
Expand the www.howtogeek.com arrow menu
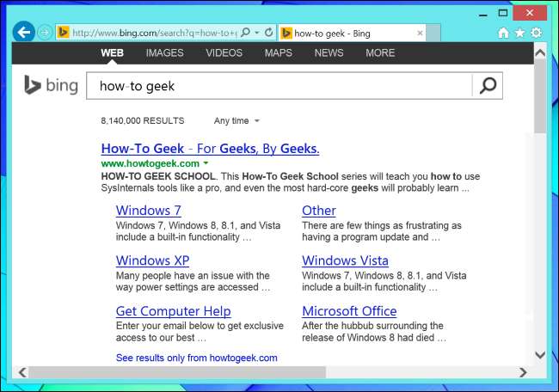tap(206, 163)
